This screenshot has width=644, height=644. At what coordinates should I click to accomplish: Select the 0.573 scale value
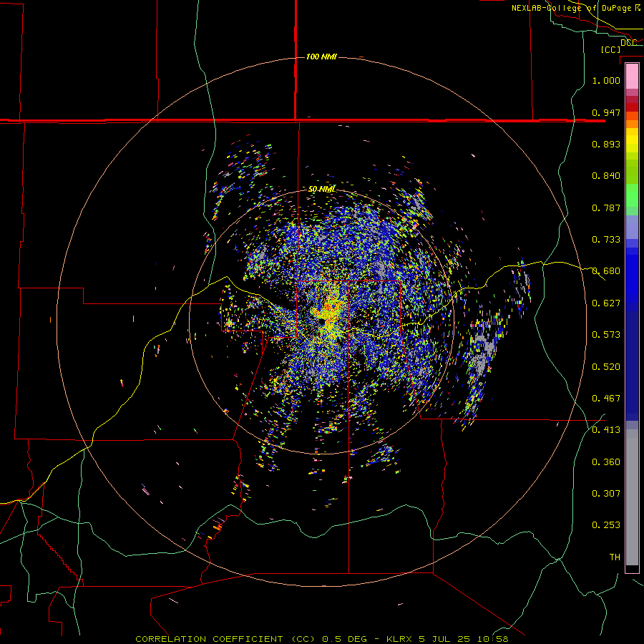606,335
